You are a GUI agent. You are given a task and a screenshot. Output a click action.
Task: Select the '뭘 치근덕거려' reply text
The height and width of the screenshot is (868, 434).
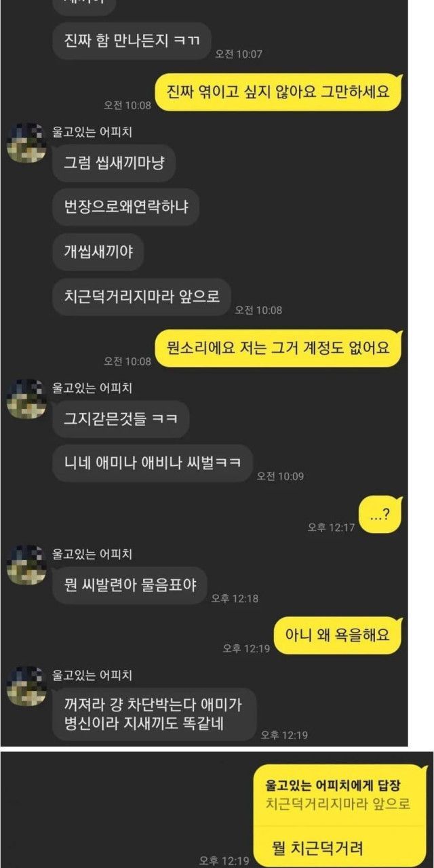pyautogui.click(x=317, y=847)
